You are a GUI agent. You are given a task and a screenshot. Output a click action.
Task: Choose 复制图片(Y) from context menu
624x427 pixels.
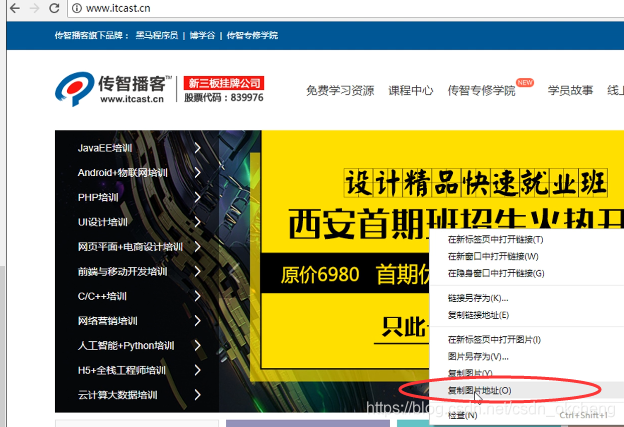pos(527,373)
